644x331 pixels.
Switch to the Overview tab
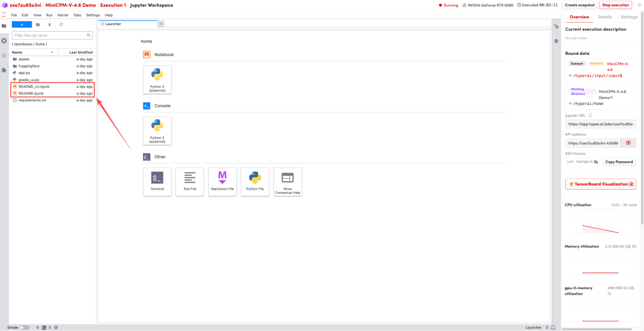pos(580,17)
